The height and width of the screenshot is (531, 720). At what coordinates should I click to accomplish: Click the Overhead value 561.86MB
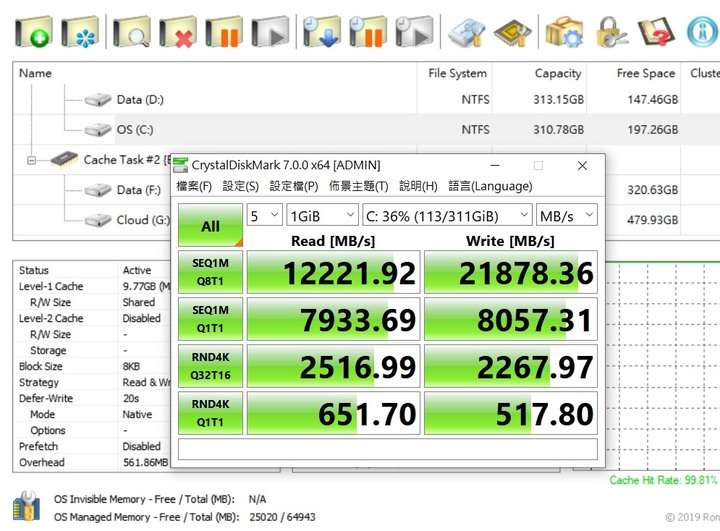point(145,462)
